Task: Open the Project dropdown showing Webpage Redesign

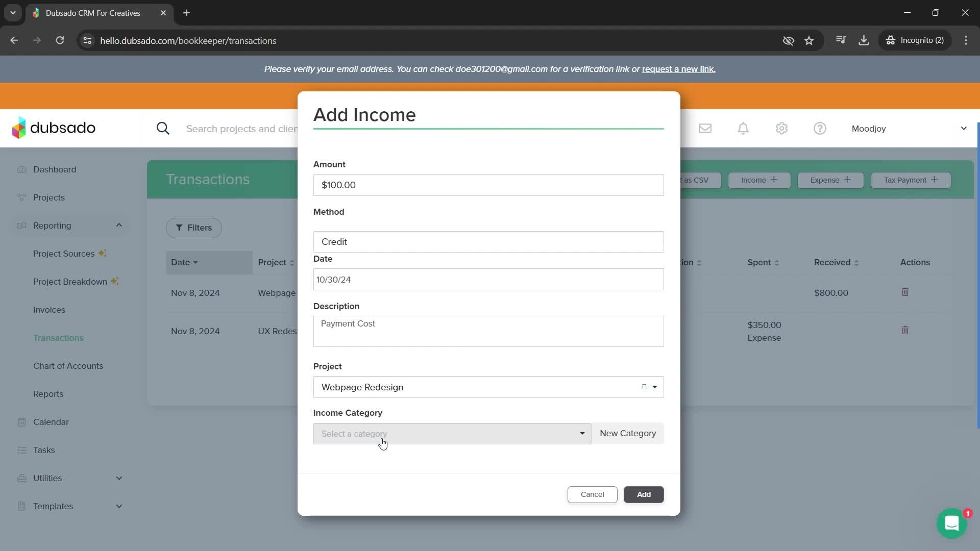Action: [x=488, y=387]
